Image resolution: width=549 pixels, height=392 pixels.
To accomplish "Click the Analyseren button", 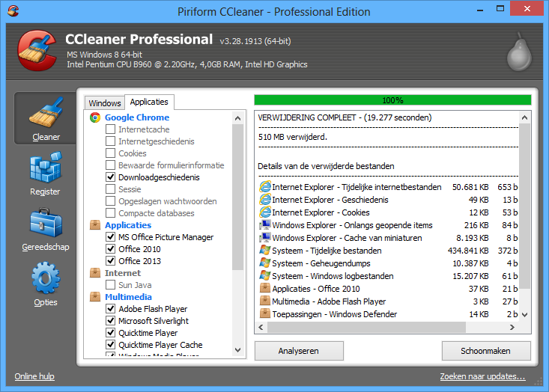I will (x=299, y=351).
